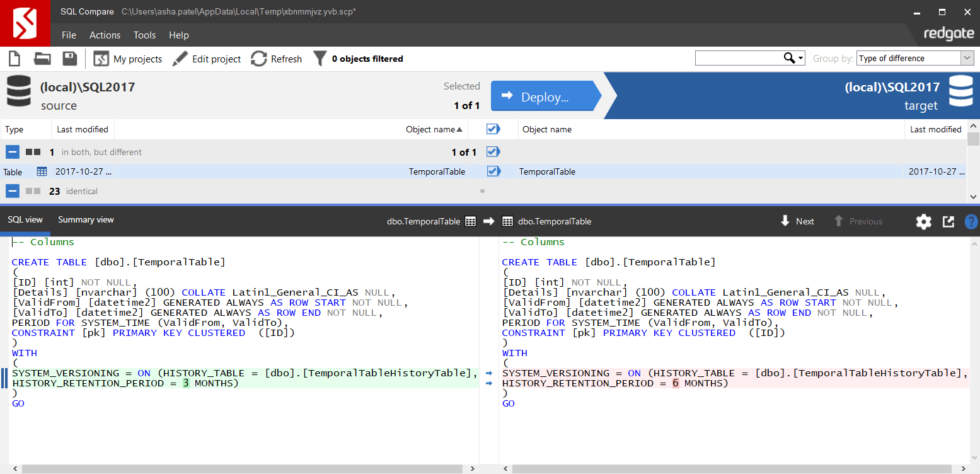Open the Help menu

[x=179, y=35]
